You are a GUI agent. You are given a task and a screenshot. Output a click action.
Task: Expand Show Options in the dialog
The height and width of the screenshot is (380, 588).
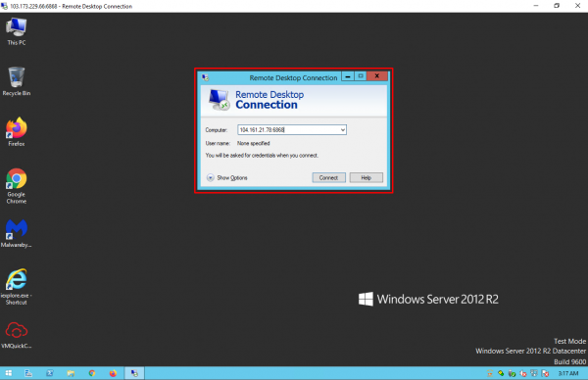click(x=227, y=177)
